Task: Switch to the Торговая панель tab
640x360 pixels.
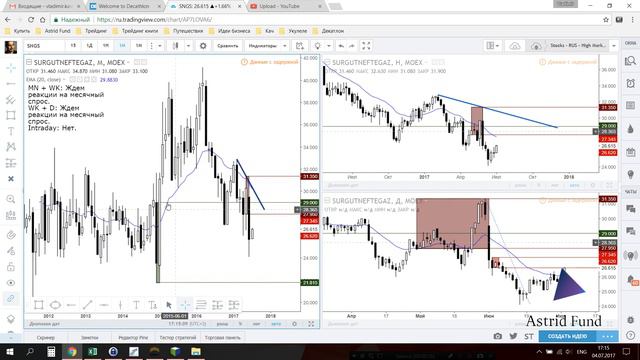Action: pos(222,338)
